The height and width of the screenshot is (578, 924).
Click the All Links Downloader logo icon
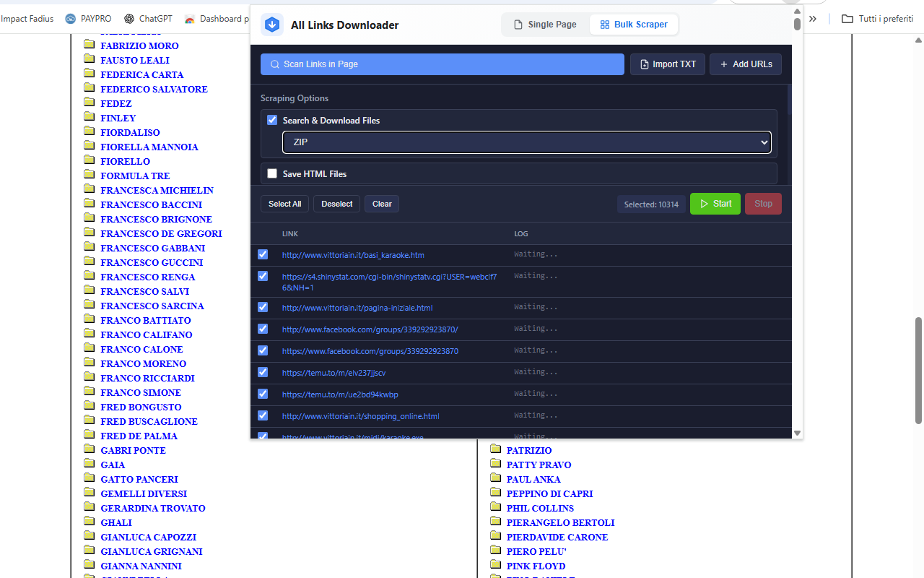[272, 25]
